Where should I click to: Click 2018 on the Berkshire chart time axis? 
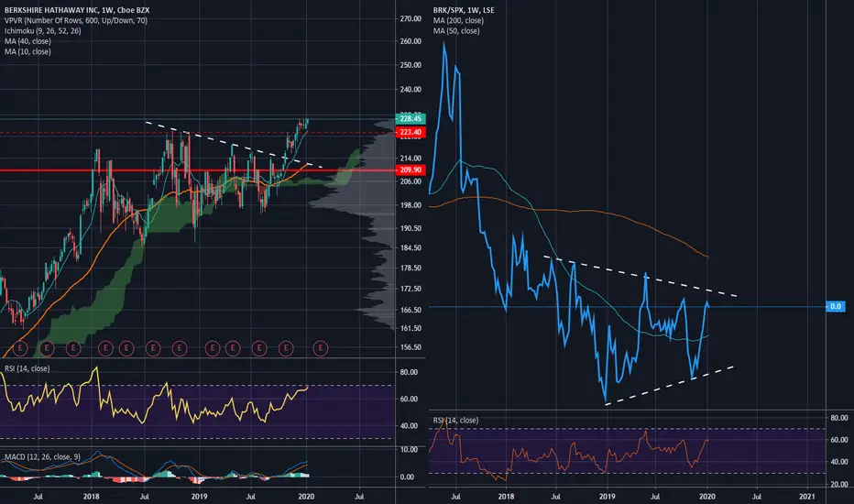point(91,497)
